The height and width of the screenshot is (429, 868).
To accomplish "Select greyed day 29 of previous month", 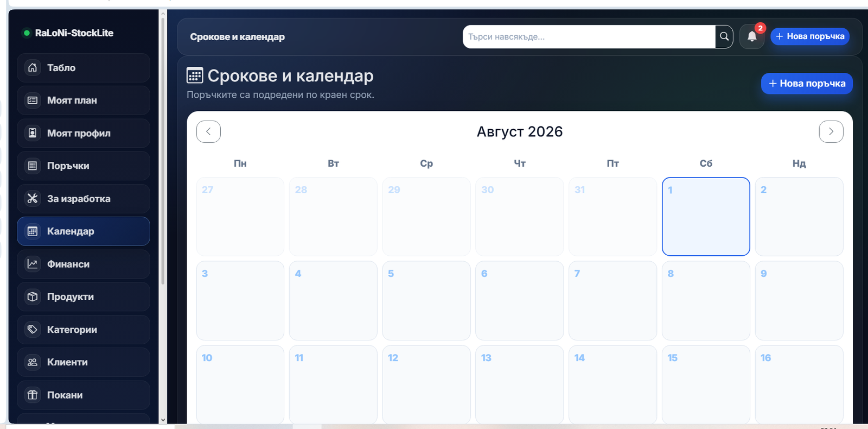I will [x=426, y=217].
